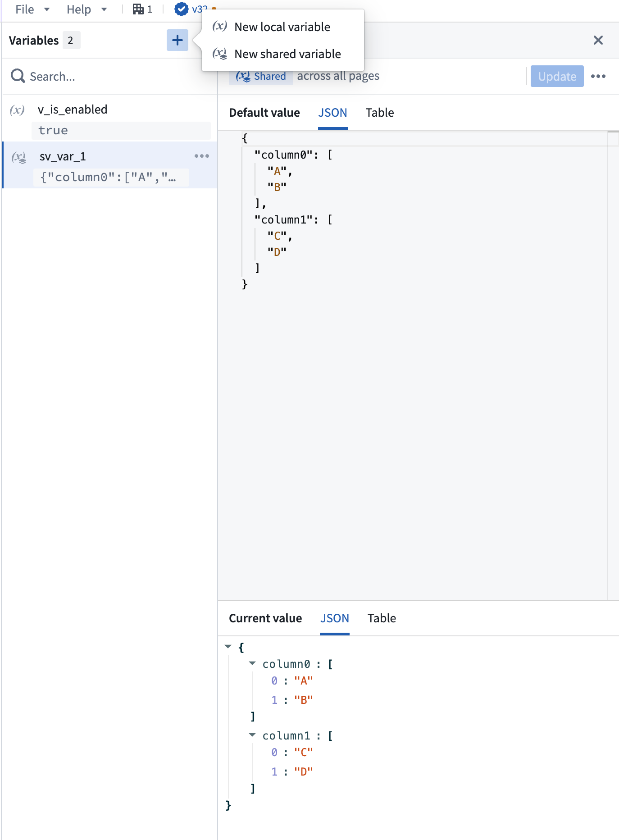Choose New local variable from popup
Viewport: 619px width, 840px height.
pos(283,27)
